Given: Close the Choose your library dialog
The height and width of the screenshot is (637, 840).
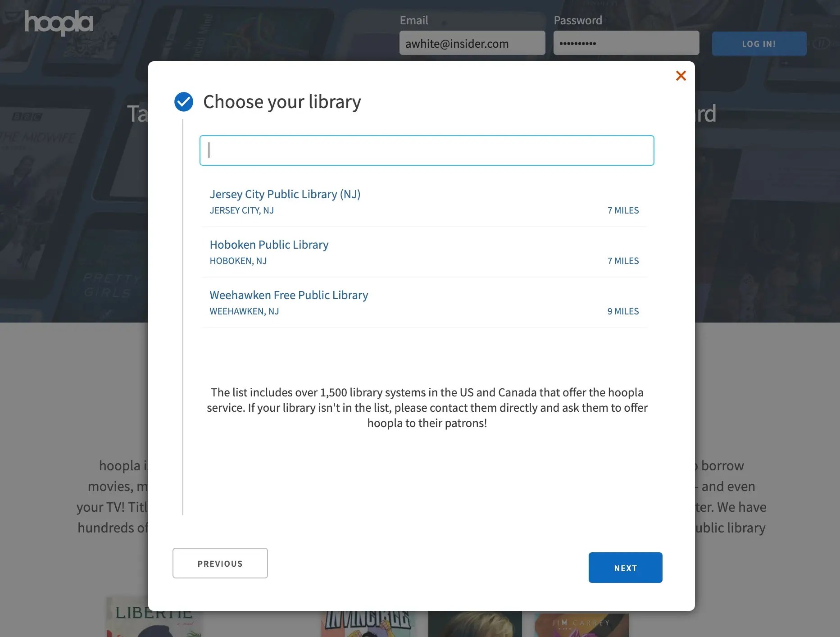Looking at the screenshot, I should 681,76.
